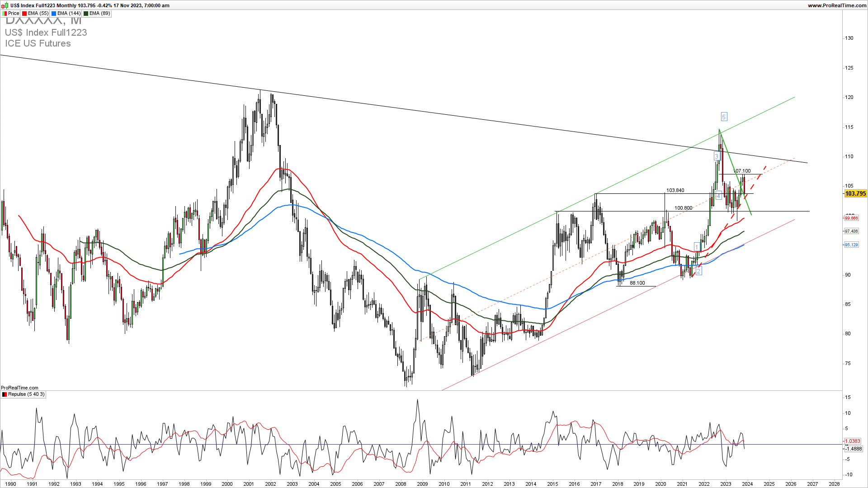Open the EMA (89) indicator settings

click(97, 14)
